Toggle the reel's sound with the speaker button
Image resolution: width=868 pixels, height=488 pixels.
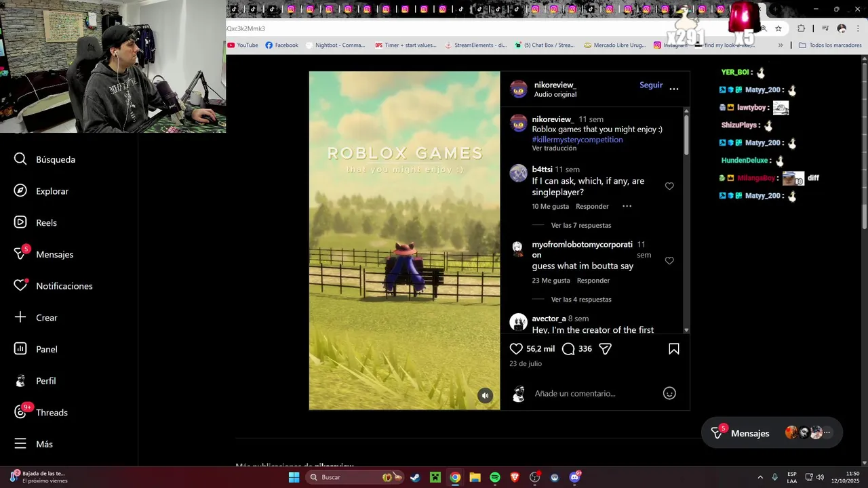tap(485, 395)
